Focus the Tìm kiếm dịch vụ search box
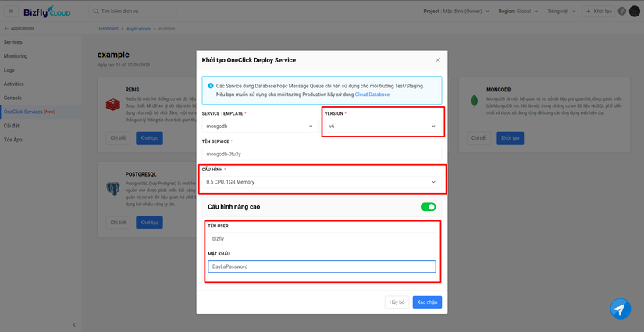Image resolution: width=644 pixels, height=332 pixels. [x=133, y=12]
